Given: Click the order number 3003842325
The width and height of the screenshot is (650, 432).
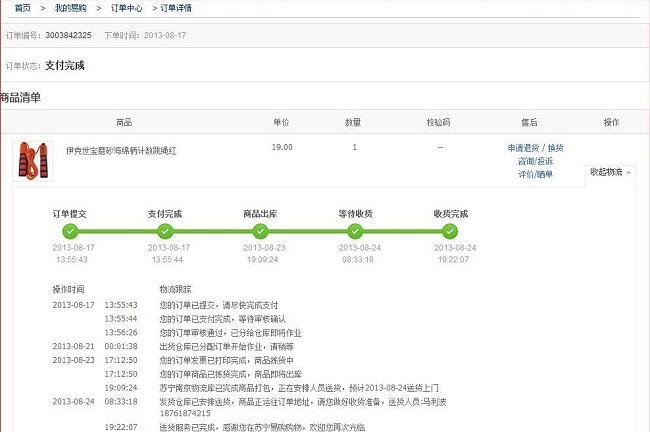Looking at the screenshot, I should tap(68, 35).
